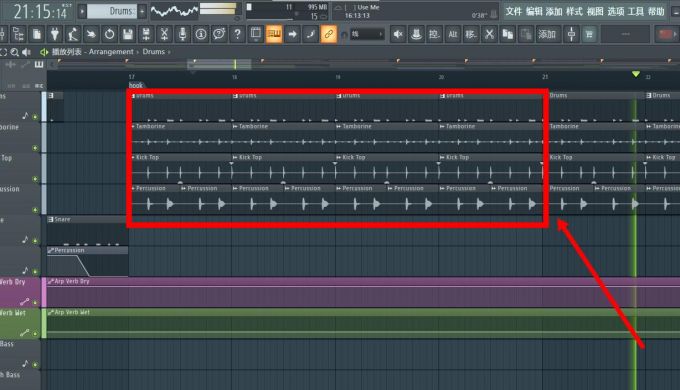Open the browser/tree view toolbar icon
Screen dimensions: 680x390
coord(18,34)
